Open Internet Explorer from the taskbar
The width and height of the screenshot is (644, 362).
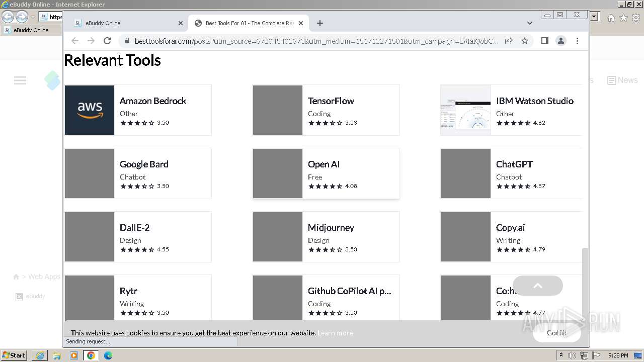point(40,355)
